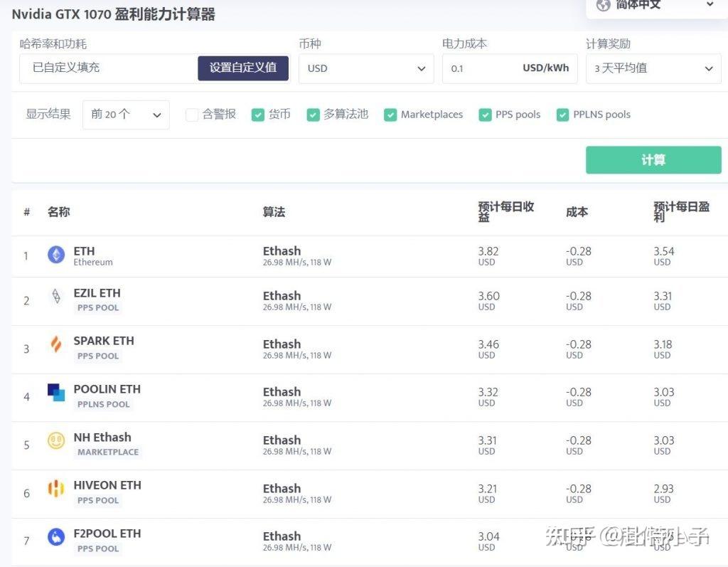Disable the 货币 checkbox
Screen dimensions: 728x567
pyautogui.click(x=258, y=114)
